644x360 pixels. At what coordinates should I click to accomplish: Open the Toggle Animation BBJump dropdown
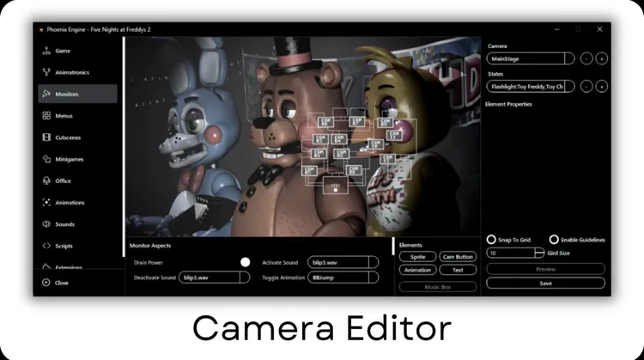click(343, 278)
